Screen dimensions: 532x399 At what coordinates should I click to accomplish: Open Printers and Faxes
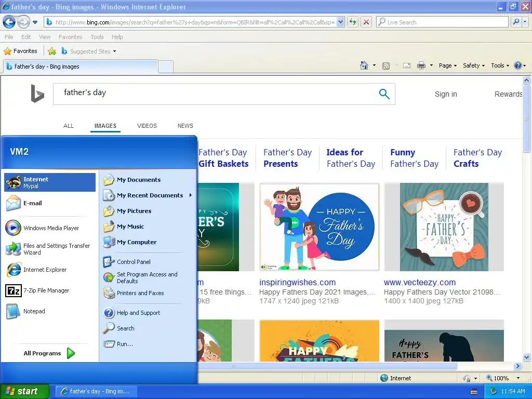tap(148, 293)
